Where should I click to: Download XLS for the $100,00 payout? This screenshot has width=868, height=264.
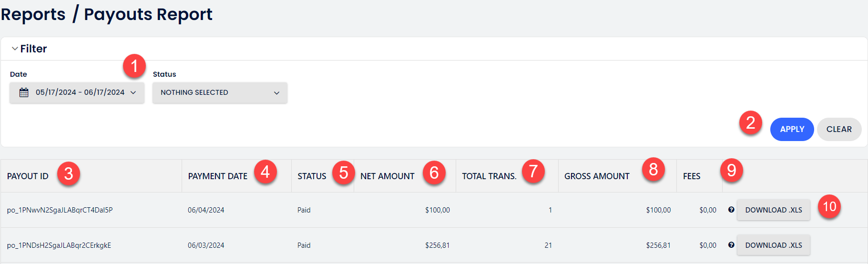coord(774,210)
